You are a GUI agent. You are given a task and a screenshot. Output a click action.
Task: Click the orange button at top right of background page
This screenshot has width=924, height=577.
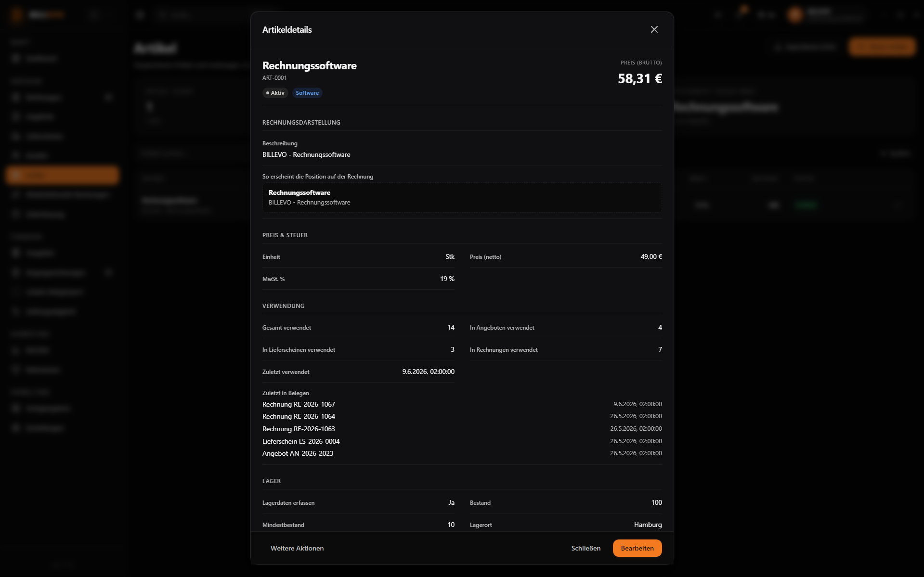(x=882, y=47)
